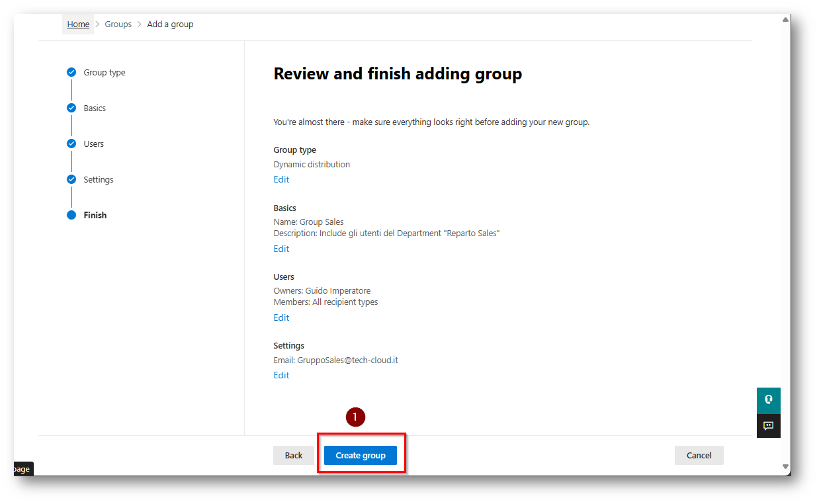This screenshot has height=504, width=819.
Task: Cancel adding the group
Action: pos(699,456)
